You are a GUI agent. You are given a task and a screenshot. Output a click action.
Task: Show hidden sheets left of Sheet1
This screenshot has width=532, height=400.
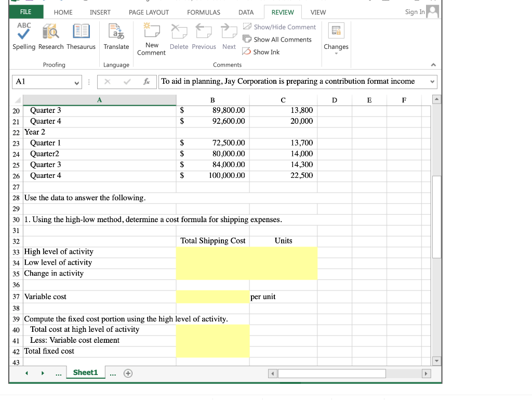[x=59, y=374]
